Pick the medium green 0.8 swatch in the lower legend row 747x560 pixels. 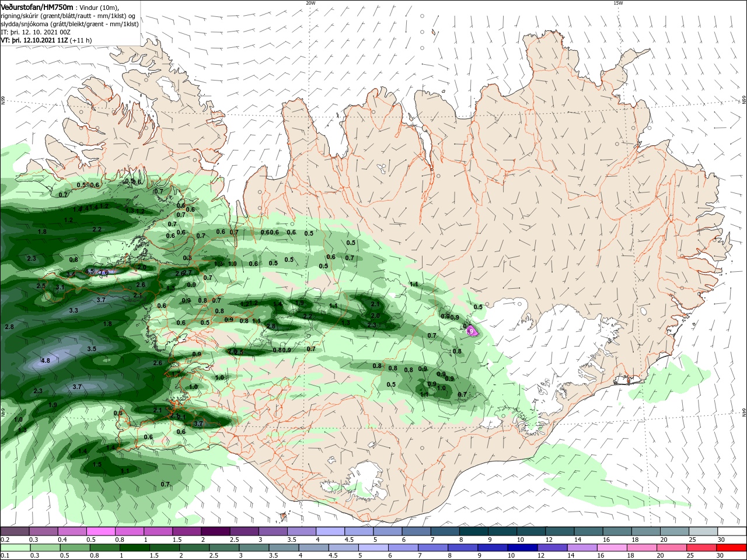(x=104, y=548)
